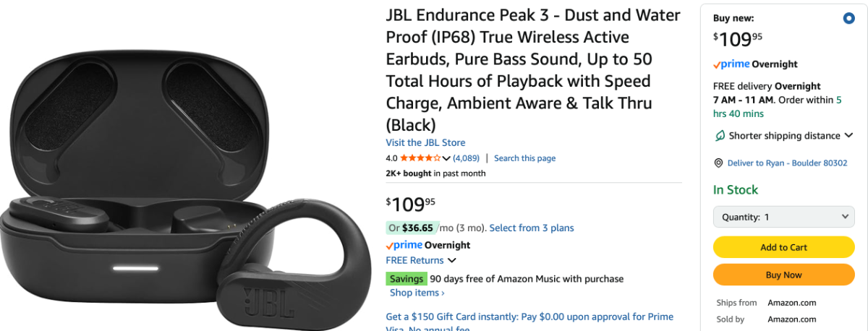The height and width of the screenshot is (331, 868).
Task: Click the Buy Now button
Action: (784, 275)
